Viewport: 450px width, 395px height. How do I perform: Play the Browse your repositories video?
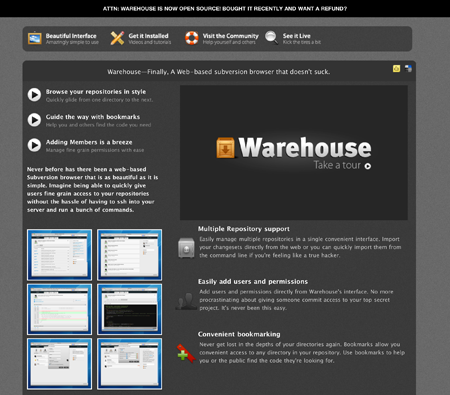pos(34,95)
